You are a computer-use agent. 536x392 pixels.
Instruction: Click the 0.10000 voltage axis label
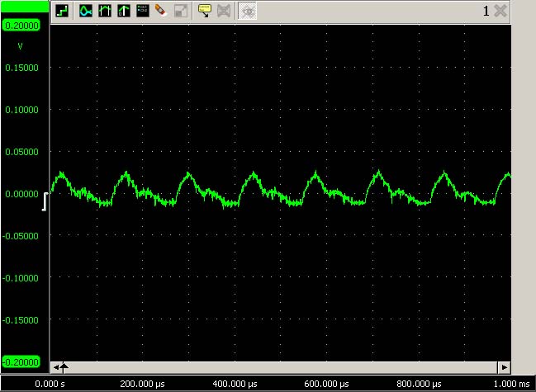tap(21, 110)
